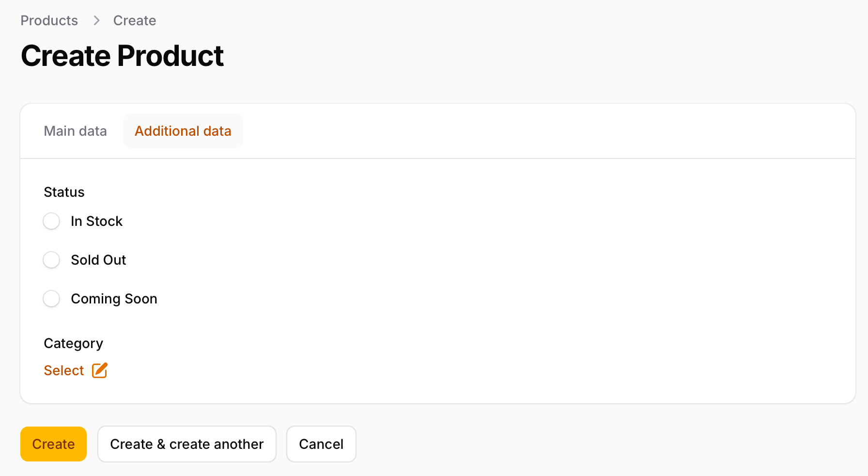Pick the Coming Soon radio button

click(x=51, y=299)
